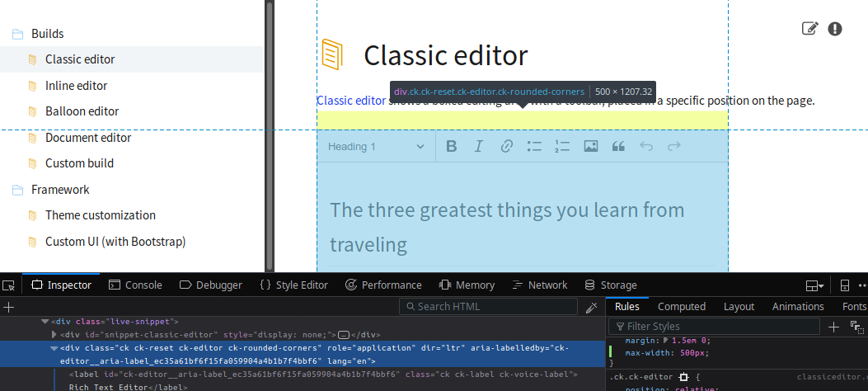Click the label ck-voice-label node

(x=323, y=375)
